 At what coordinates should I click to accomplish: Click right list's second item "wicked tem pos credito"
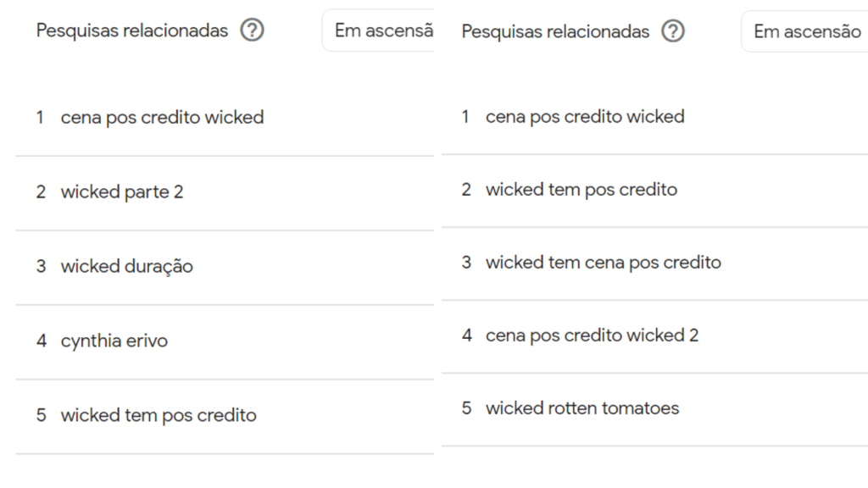click(581, 190)
